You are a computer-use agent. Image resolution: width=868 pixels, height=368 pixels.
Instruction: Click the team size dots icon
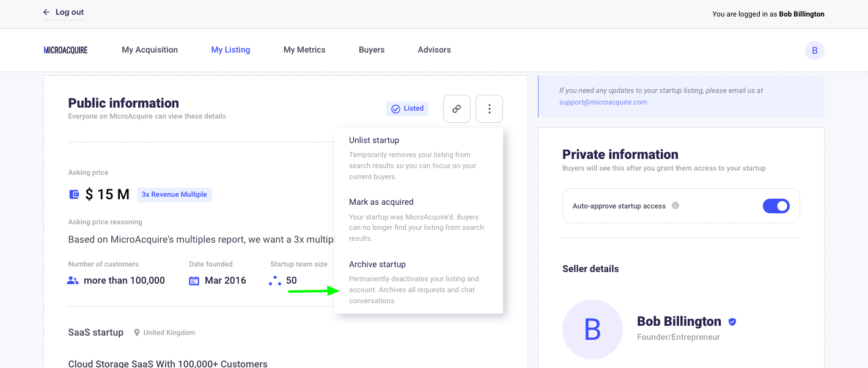coord(275,281)
